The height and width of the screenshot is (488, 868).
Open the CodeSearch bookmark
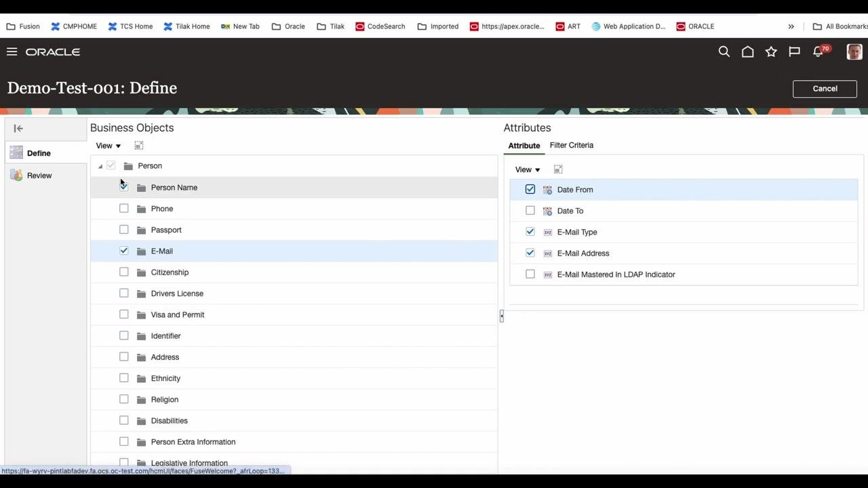click(380, 26)
